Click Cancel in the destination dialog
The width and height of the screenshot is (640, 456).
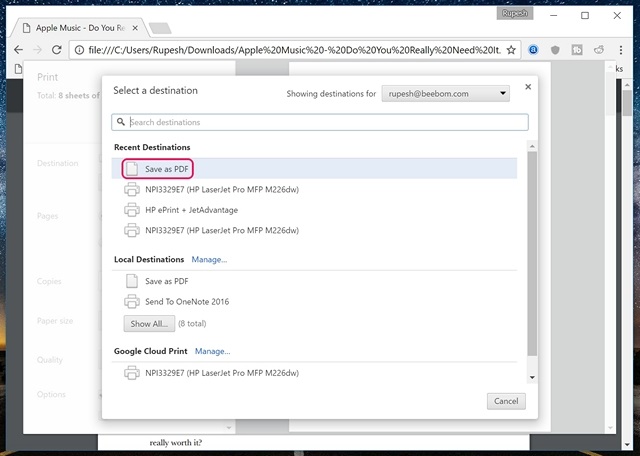[x=505, y=401]
